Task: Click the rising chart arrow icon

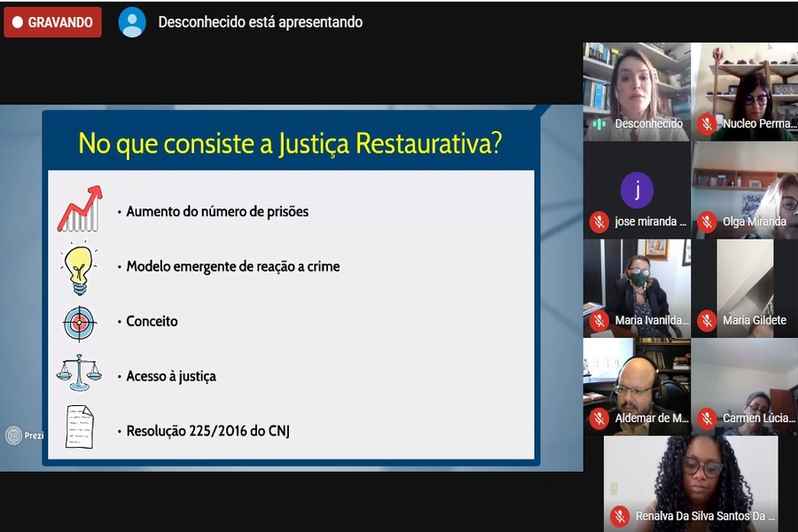Action: pyautogui.click(x=80, y=209)
